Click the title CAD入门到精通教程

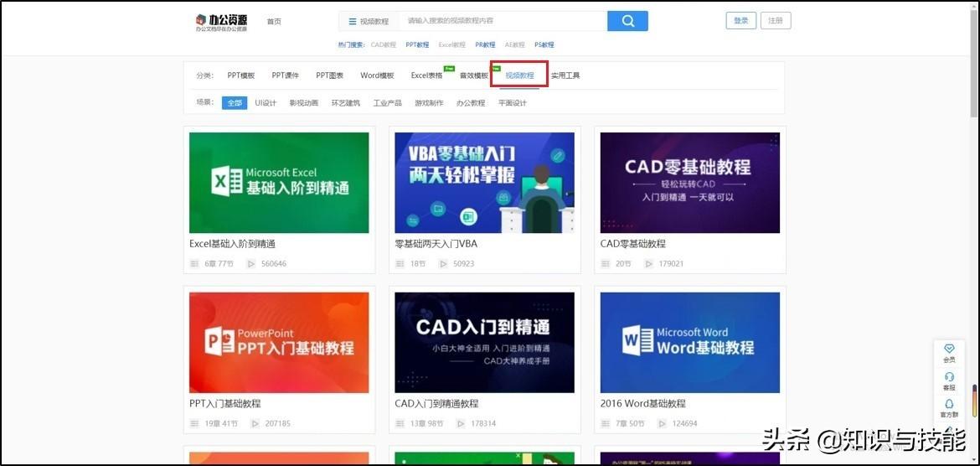[x=437, y=404]
